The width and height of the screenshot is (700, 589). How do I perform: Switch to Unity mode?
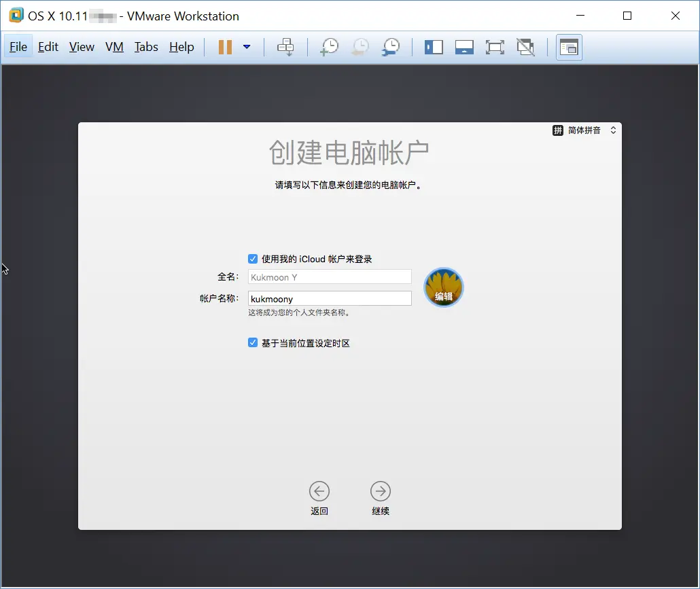point(525,47)
